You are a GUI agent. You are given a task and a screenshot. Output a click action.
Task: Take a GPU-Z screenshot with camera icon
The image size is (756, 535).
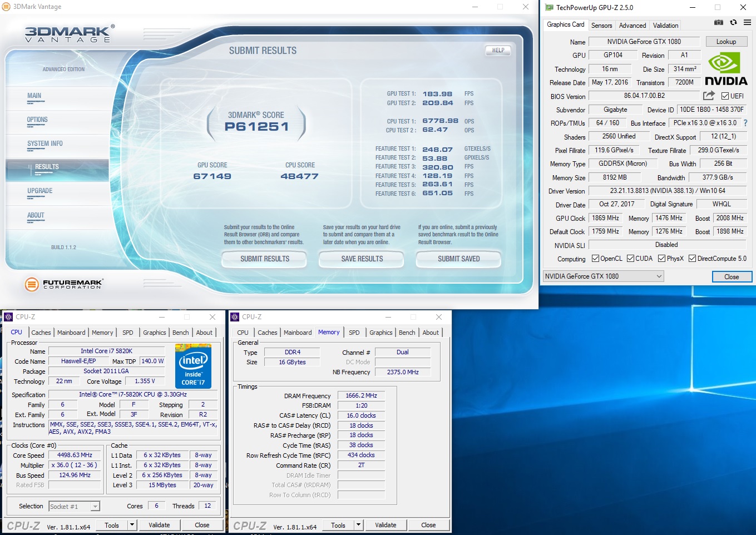(x=719, y=22)
